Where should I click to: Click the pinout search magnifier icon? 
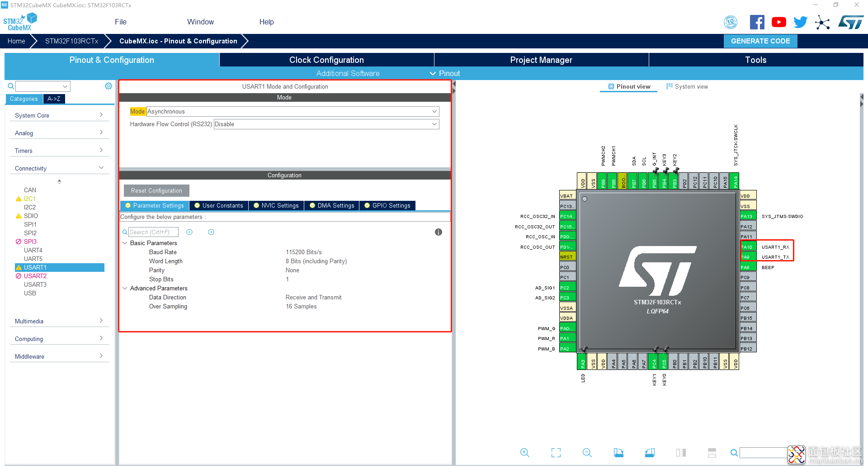click(734, 453)
